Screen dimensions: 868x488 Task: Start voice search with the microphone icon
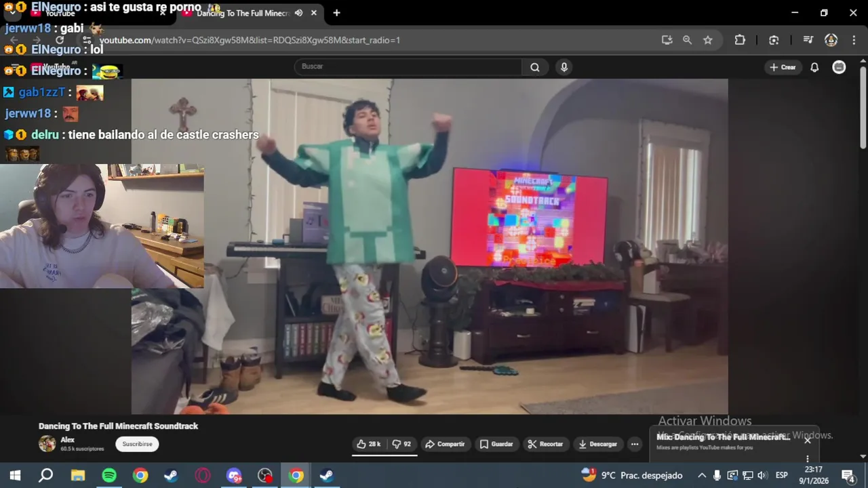(564, 66)
